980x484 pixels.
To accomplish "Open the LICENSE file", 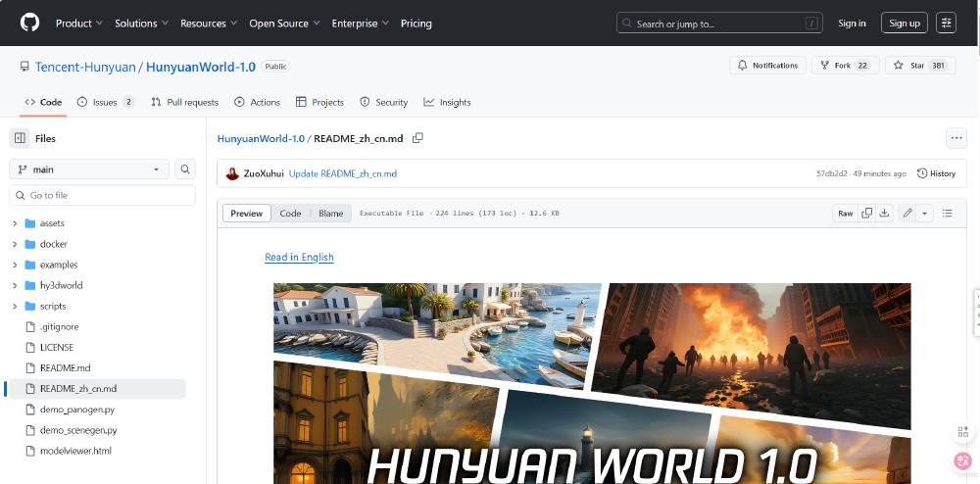I will [x=56, y=347].
